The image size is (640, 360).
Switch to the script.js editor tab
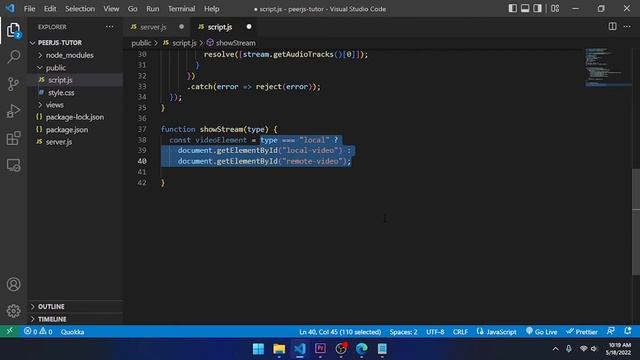click(225, 27)
